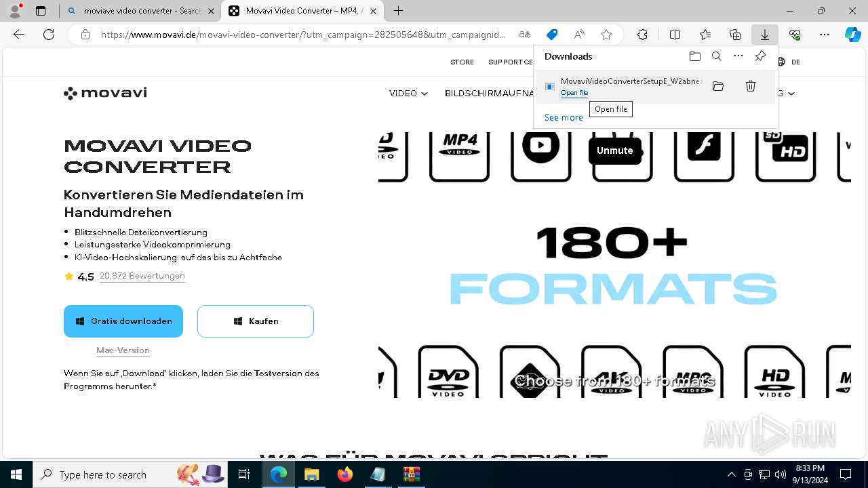Search downloads with the magnifier icon
The width and height of the screenshot is (868, 488).
(x=717, y=56)
